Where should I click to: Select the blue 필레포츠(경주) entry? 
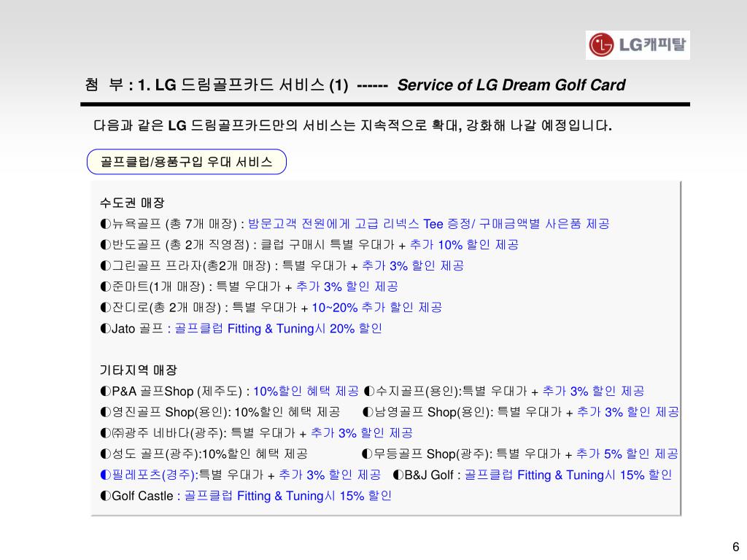(x=241, y=475)
